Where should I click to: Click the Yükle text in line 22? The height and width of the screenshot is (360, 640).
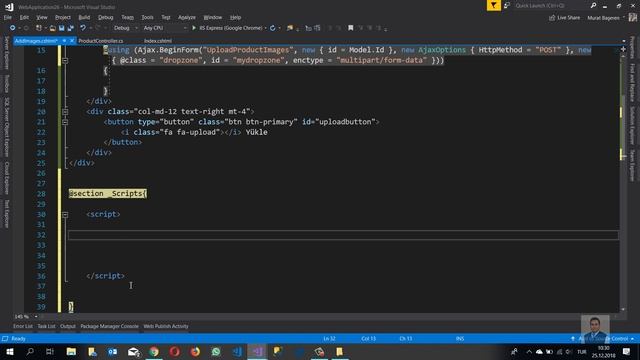pos(256,132)
